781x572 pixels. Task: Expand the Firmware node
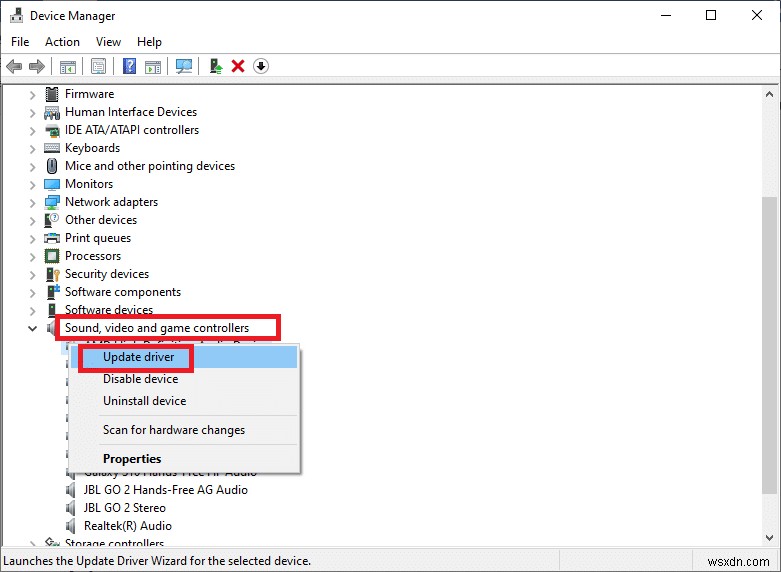pos(32,95)
